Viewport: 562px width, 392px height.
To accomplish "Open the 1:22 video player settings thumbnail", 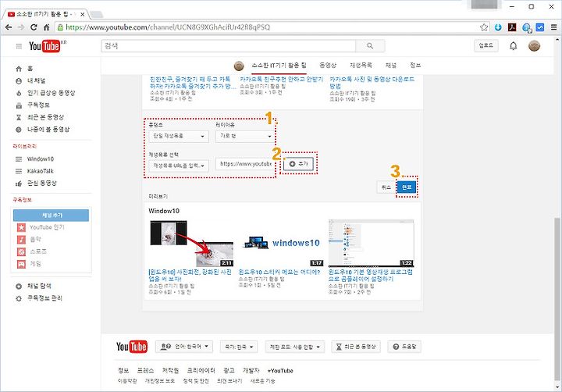I will (371, 243).
